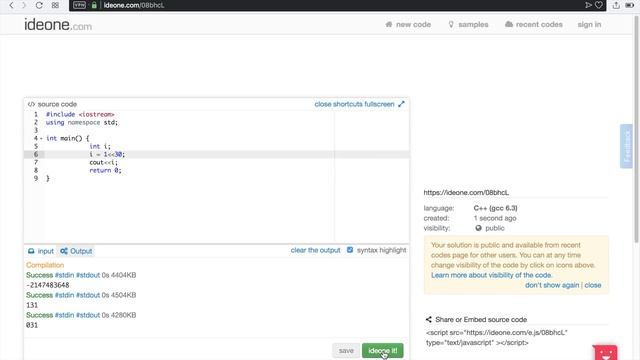Click the close link in the editor header
The image size is (640, 360).
tap(323, 104)
